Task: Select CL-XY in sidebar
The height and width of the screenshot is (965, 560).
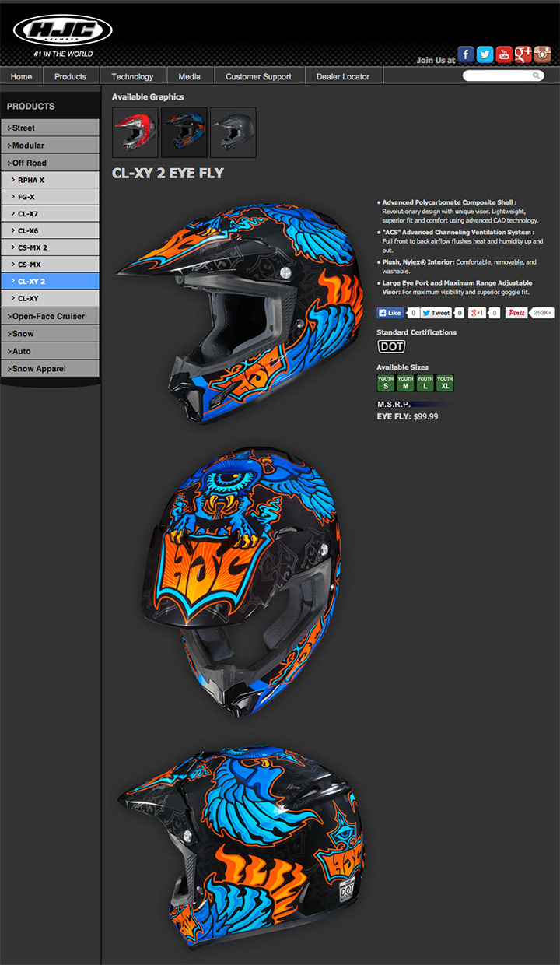Action: pyautogui.click(x=50, y=298)
